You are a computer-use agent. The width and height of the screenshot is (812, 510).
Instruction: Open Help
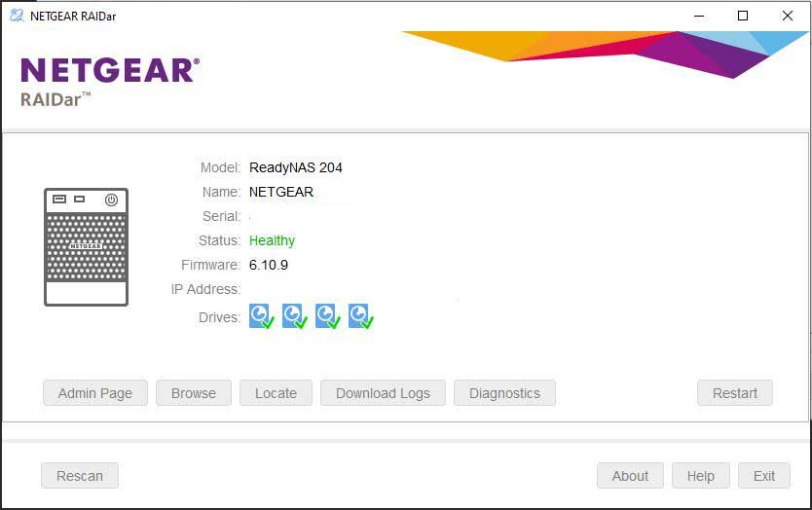point(701,475)
